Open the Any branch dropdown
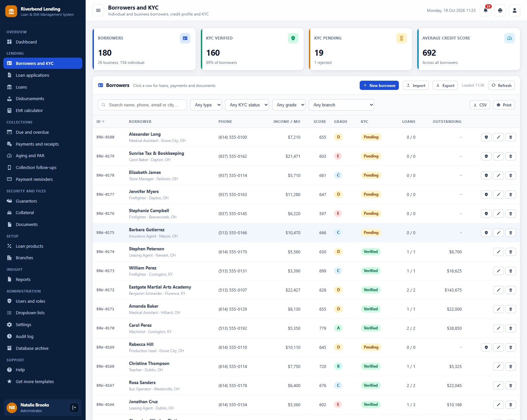The width and height of the screenshot is (527, 420). click(342, 105)
